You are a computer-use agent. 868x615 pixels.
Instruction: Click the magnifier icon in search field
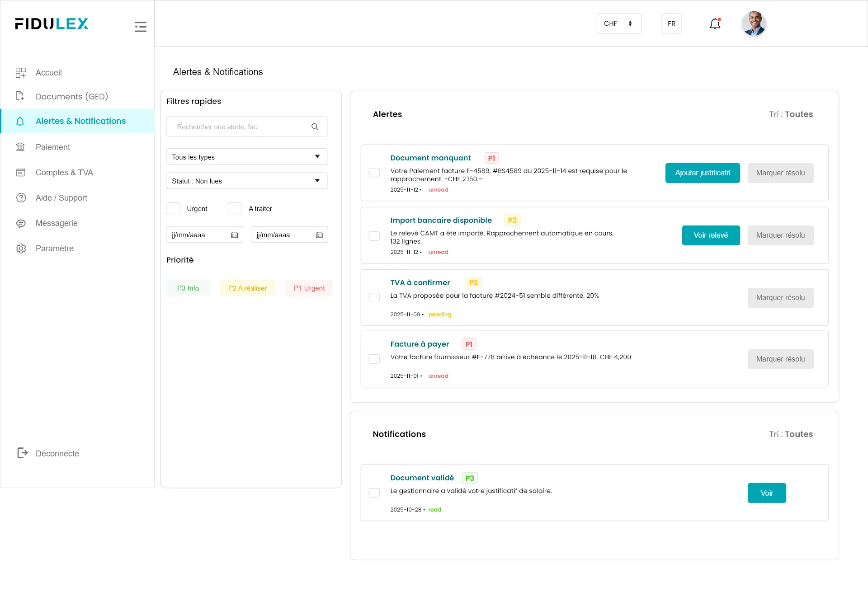(x=315, y=127)
